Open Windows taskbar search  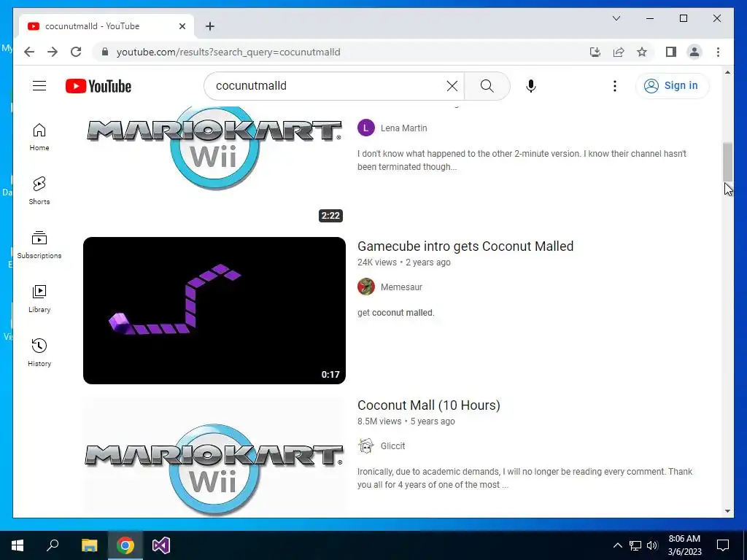[x=53, y=545]
